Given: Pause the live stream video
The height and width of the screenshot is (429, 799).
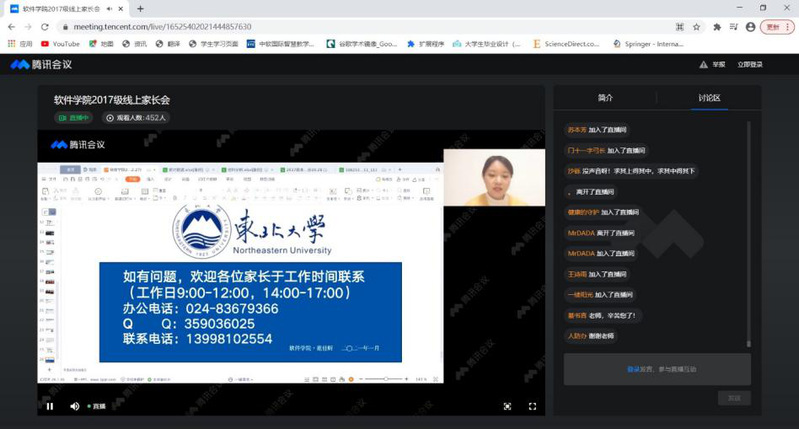Looking at the screenshot, I should click(49, 406).
